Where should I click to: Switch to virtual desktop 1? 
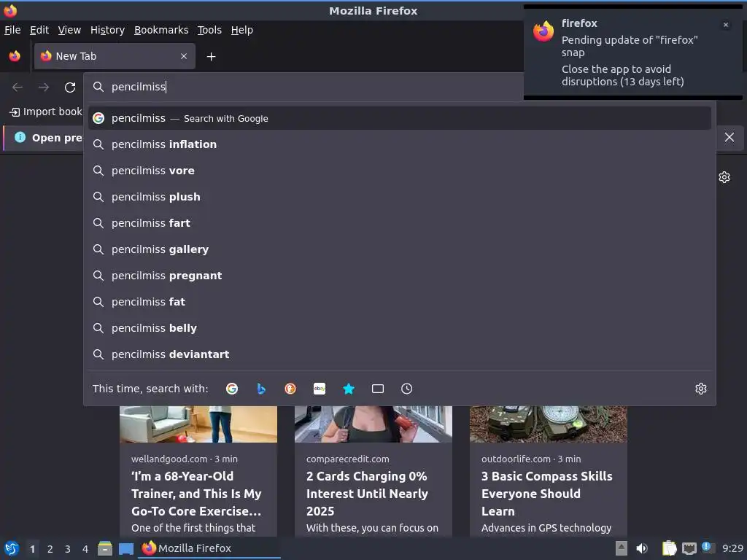point(32,549)
